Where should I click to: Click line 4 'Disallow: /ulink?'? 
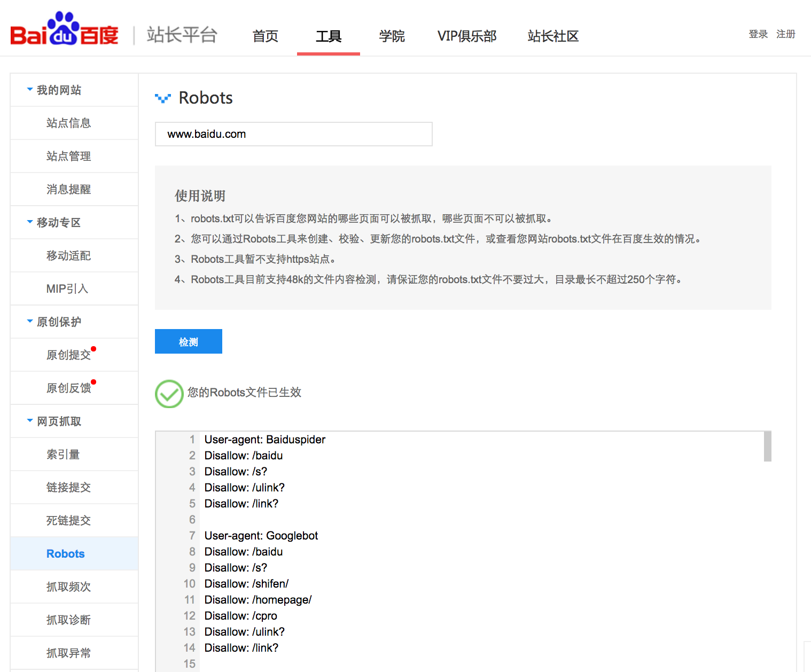(x=245, y=487)
